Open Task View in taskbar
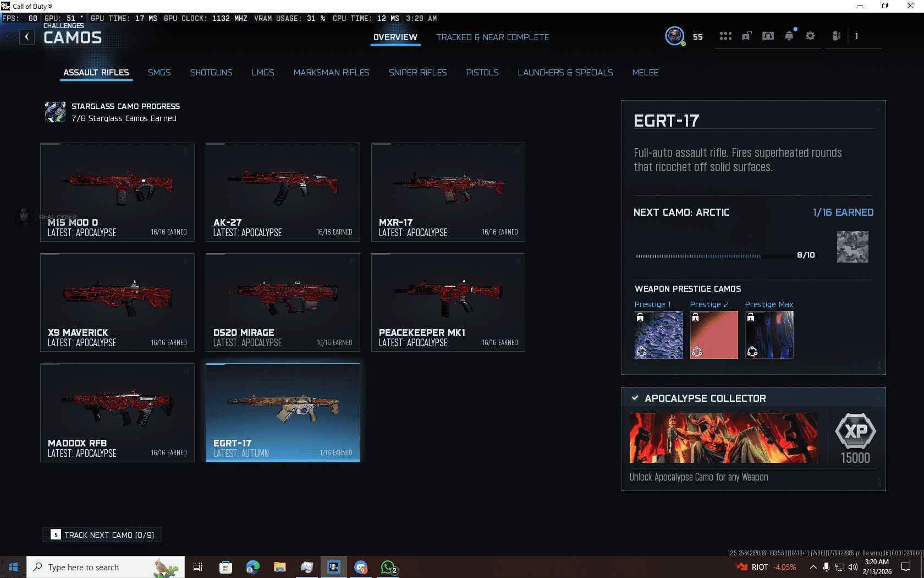 [x=198, y=567]
